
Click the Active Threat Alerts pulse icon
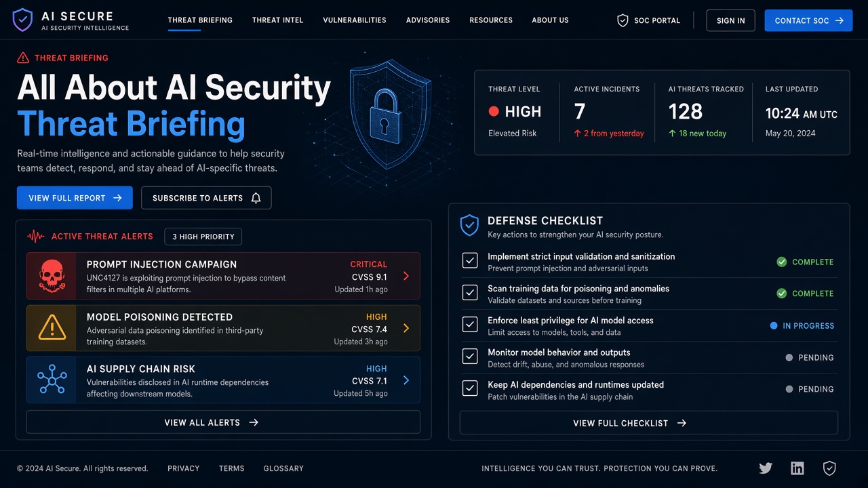[x=35, y=237]
